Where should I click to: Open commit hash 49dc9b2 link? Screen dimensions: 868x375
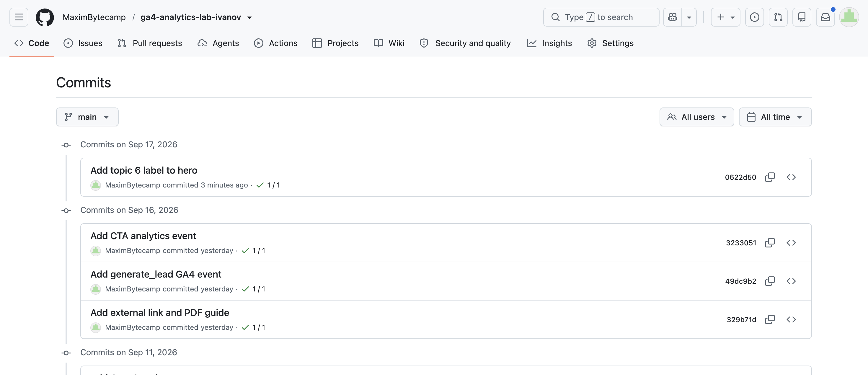[741, 281]
